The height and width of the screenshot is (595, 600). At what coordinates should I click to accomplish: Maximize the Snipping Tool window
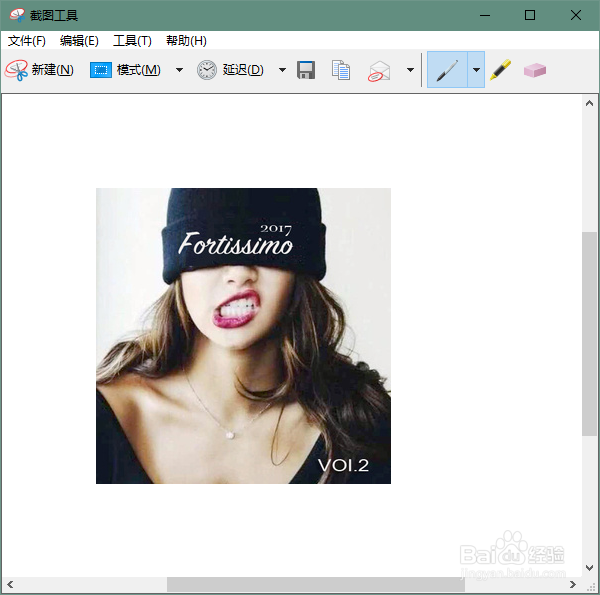(x=530, y=15)
